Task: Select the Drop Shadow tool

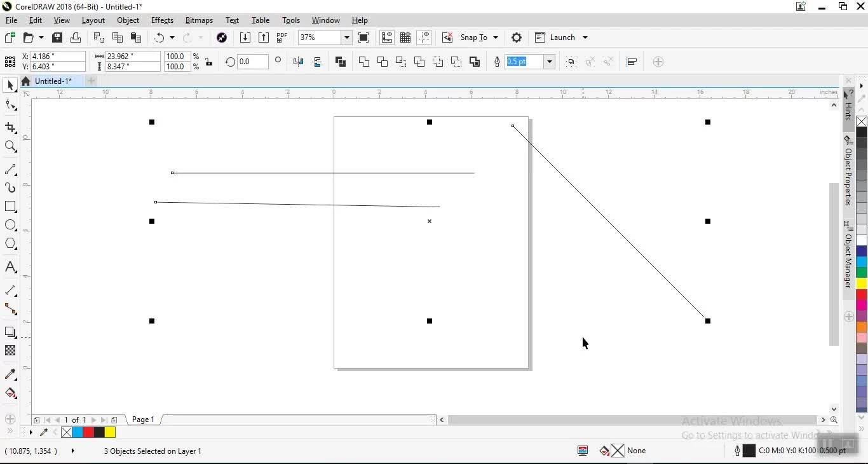Action: (10, 332)
